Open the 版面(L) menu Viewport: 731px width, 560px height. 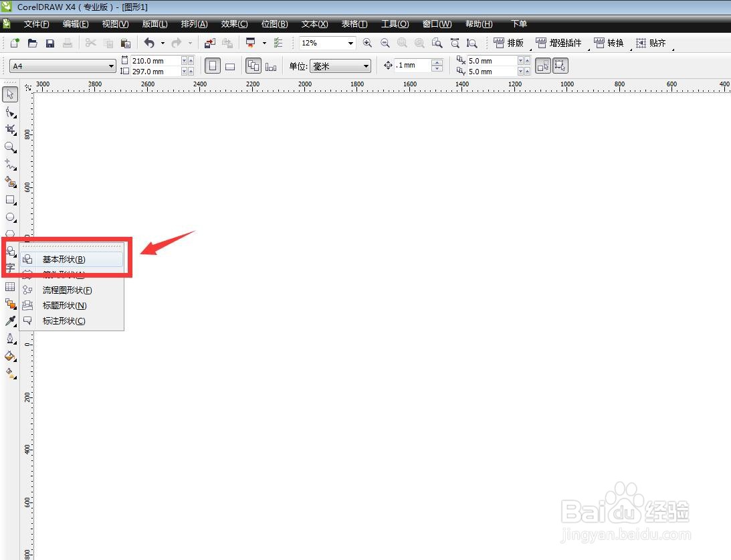click(154, 24)
